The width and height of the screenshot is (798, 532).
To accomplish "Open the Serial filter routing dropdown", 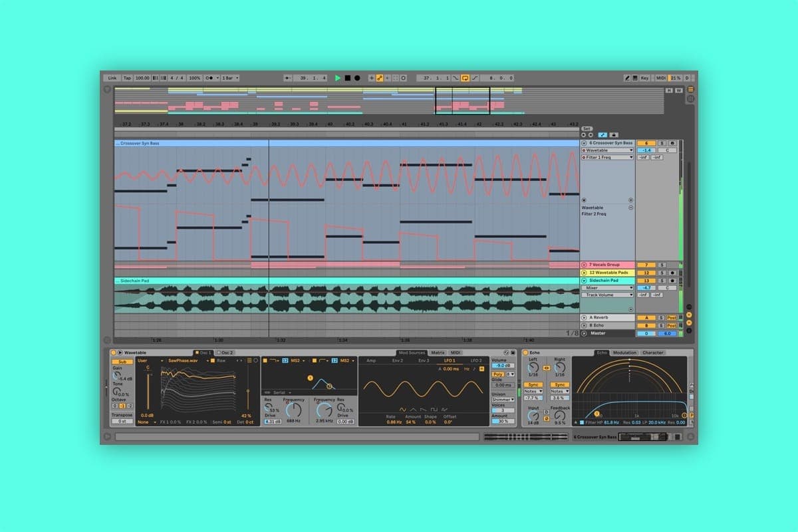I will coord(283,392).
